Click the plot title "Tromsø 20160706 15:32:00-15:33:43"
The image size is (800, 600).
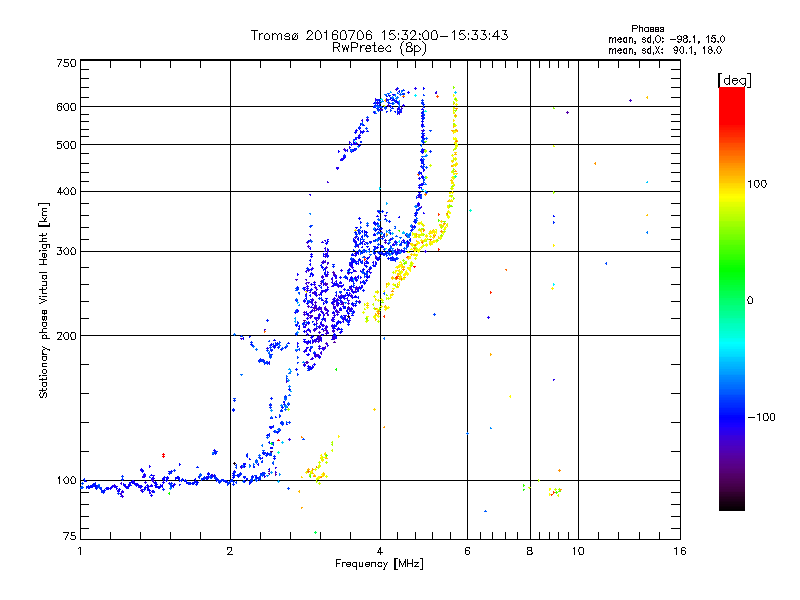coord(379,35)
